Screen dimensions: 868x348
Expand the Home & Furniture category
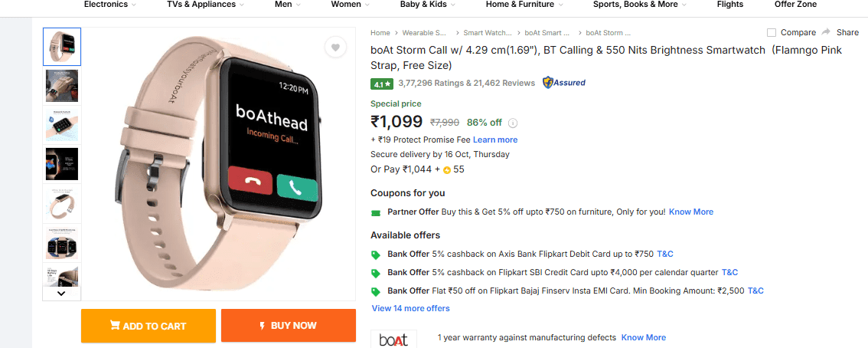click(x=524, y=5)
